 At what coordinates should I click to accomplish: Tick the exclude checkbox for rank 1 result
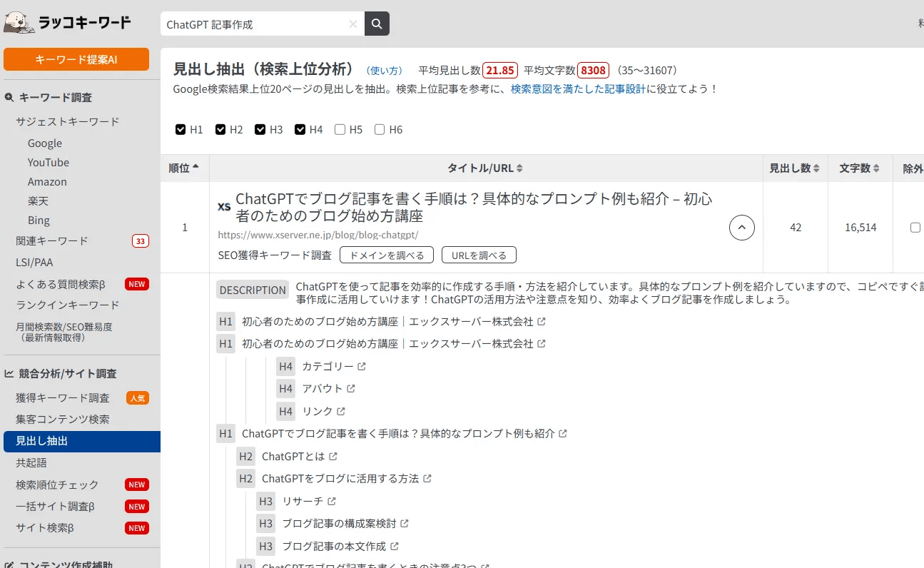point(915,228)
